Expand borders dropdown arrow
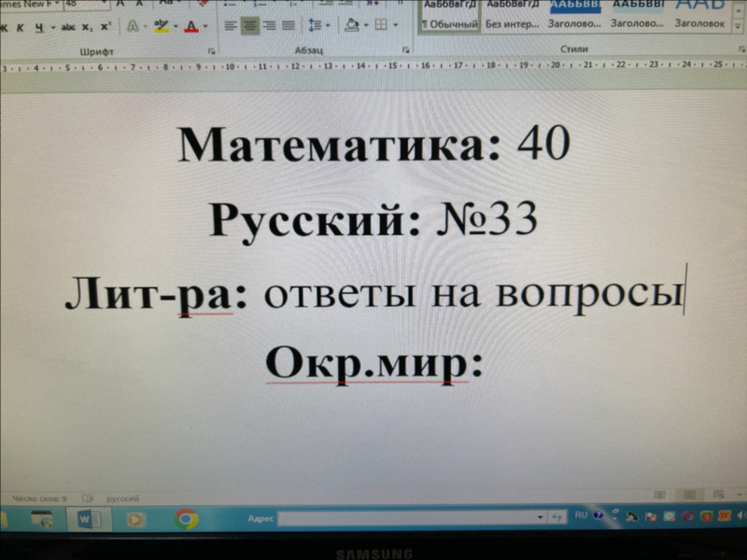This screenshot has width=747, height=560. [395, 24]
